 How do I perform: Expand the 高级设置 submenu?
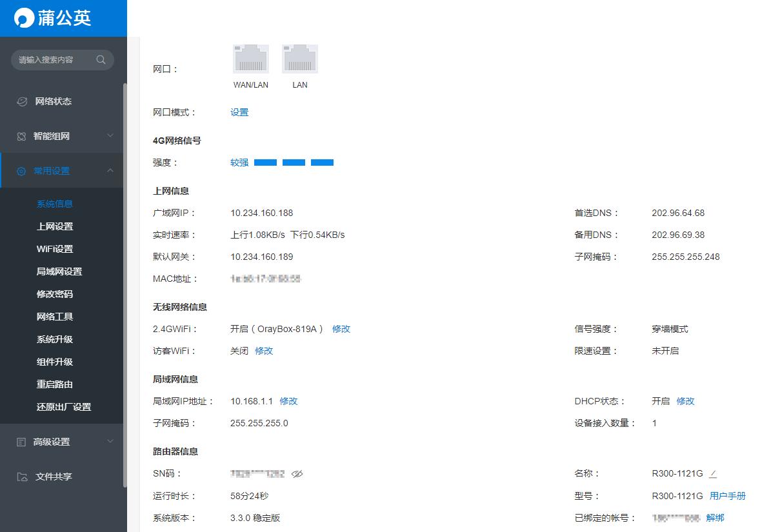[x=110, y=441]
